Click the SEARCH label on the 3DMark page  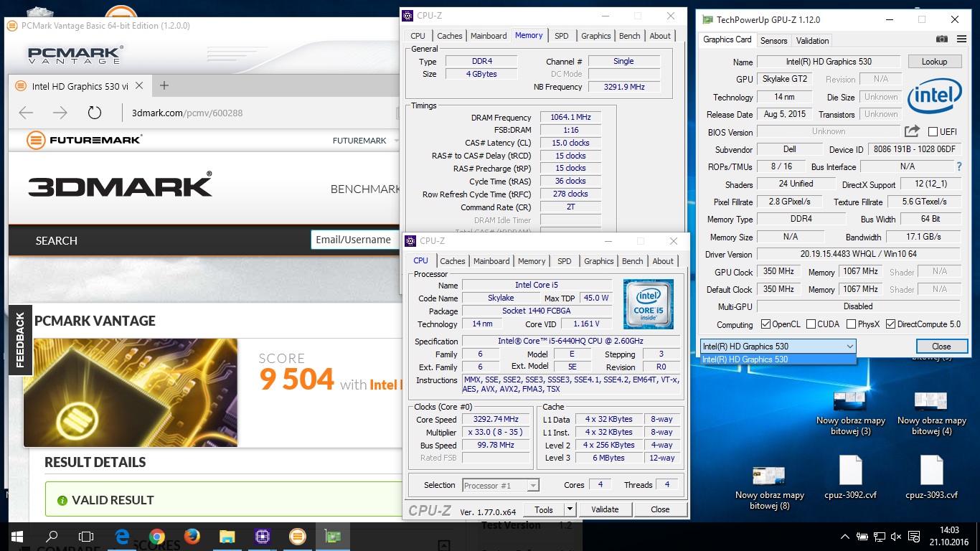(x=57, y=241)
